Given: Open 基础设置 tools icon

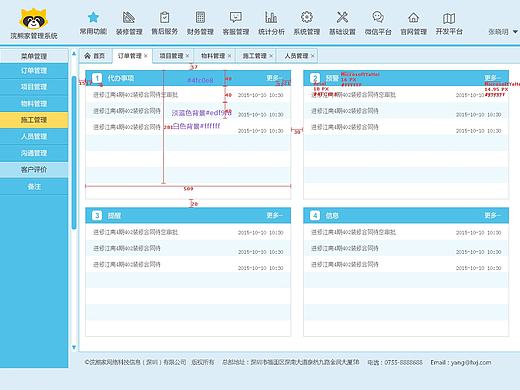Looking at the screenshot, I should coord(342,17).
